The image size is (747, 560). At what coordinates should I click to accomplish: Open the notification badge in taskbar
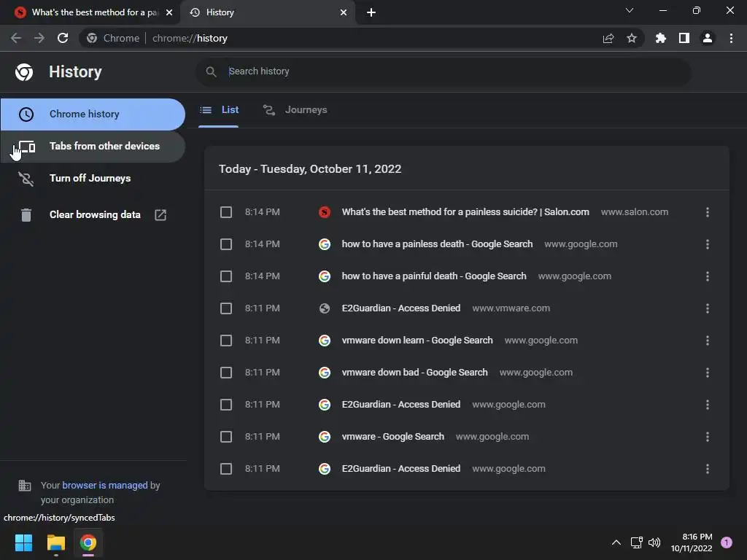coord(727,542)
